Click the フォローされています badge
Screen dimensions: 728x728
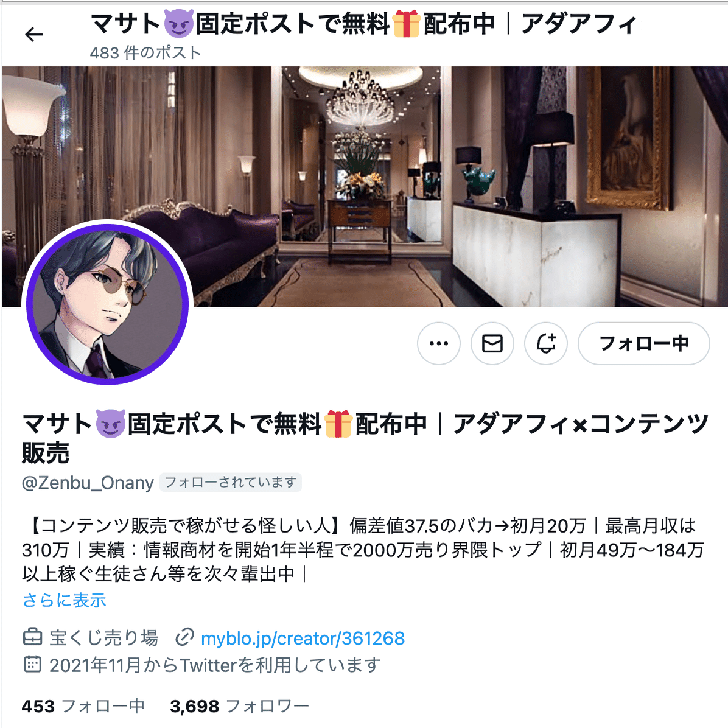click(231, 483)
